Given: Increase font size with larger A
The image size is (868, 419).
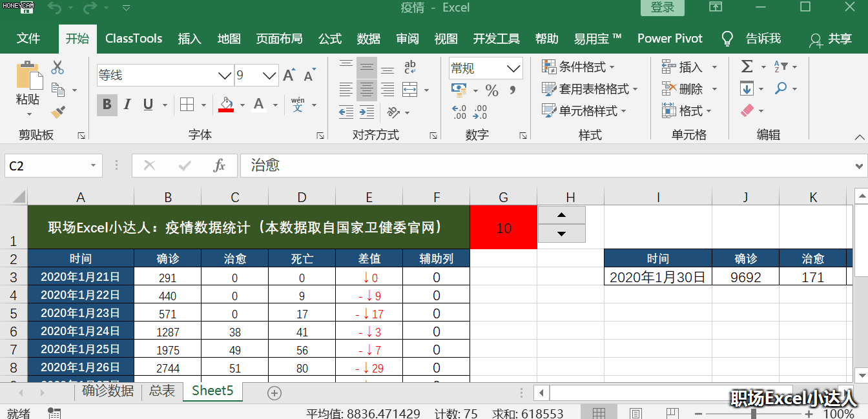Looking at the screenshot, I should 289,76.
